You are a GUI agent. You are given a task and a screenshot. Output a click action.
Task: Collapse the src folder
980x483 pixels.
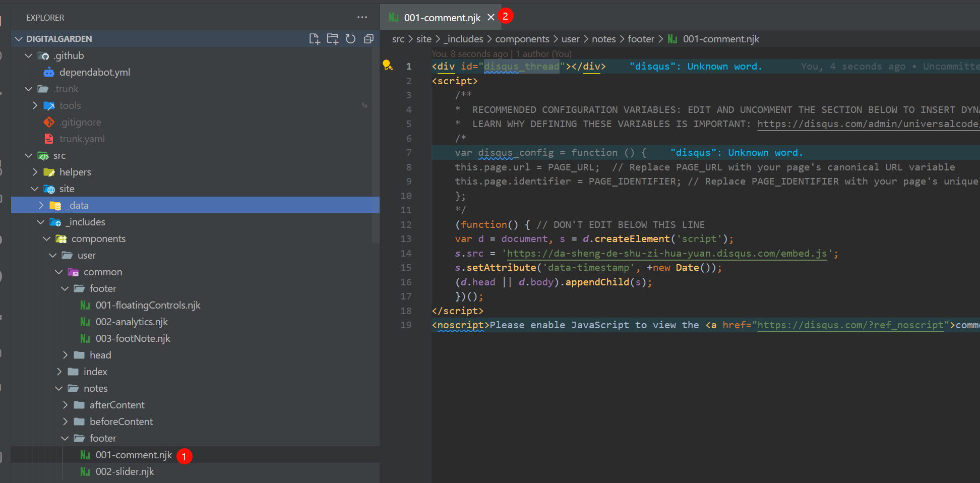(x=29, y=155)
